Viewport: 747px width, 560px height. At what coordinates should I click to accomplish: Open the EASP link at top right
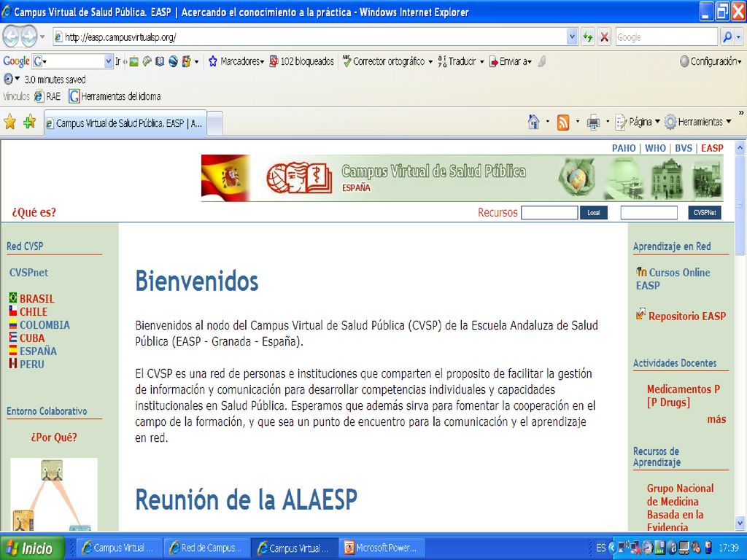pos(712,148)
